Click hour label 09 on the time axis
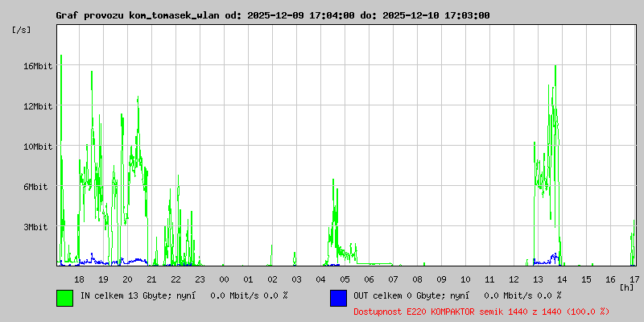 click(x=441, y=279)
